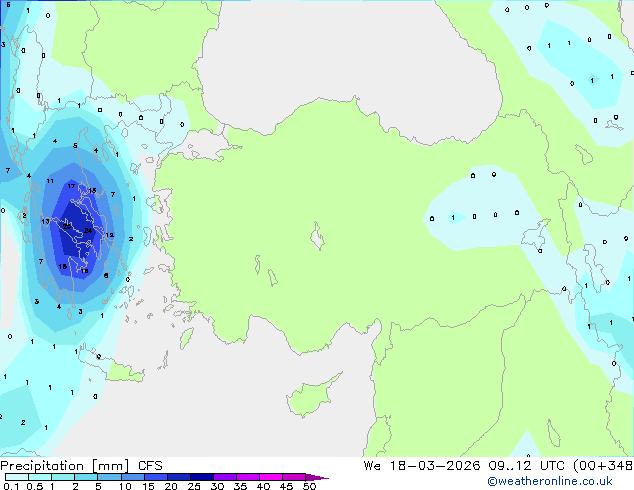Click the '18-03-2026' date text

point(435,466)
